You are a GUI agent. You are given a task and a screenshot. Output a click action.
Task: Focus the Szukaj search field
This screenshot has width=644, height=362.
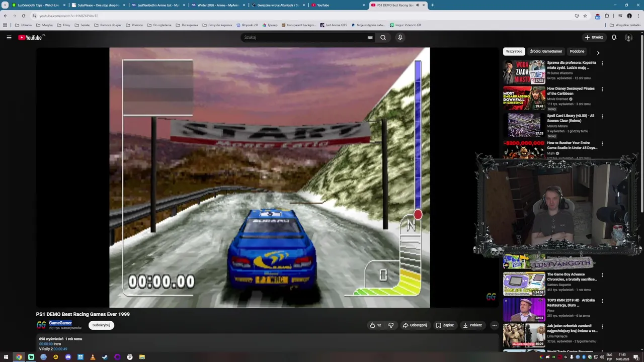tap(304, 37)
